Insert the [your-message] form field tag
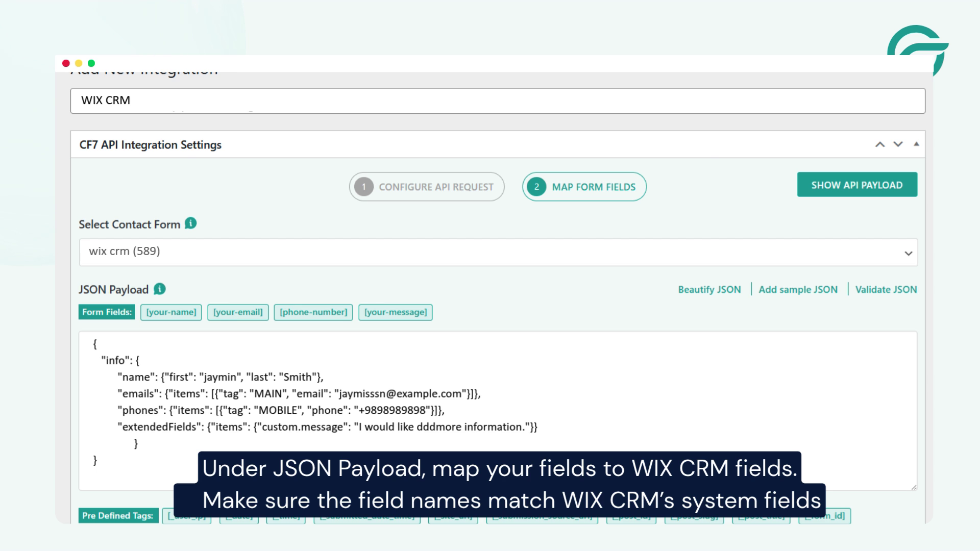Image resolution: width=980 pixels, height=551 pixels. [x=396, y=312]
